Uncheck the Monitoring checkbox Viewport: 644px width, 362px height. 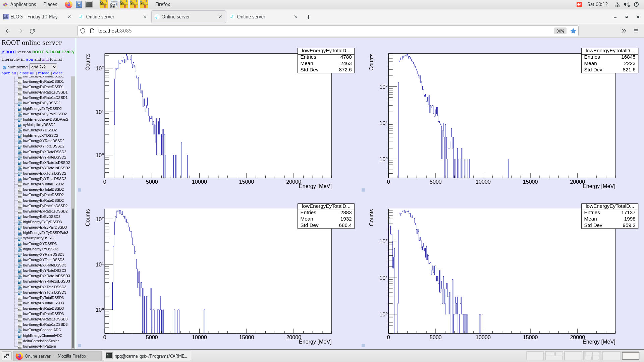(x=4, y=67)
